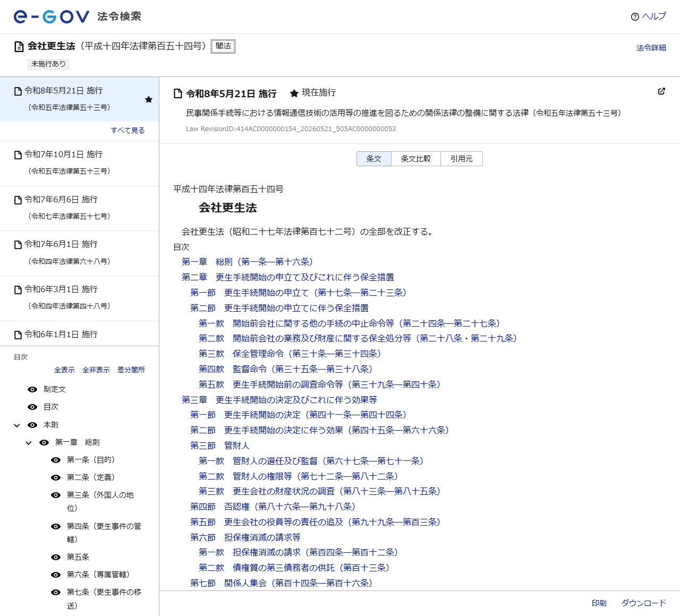Hide 第一条（目的） via eye icon
Image resolution: width=680 pixels, height=616 pixels.
coord(56,460)
